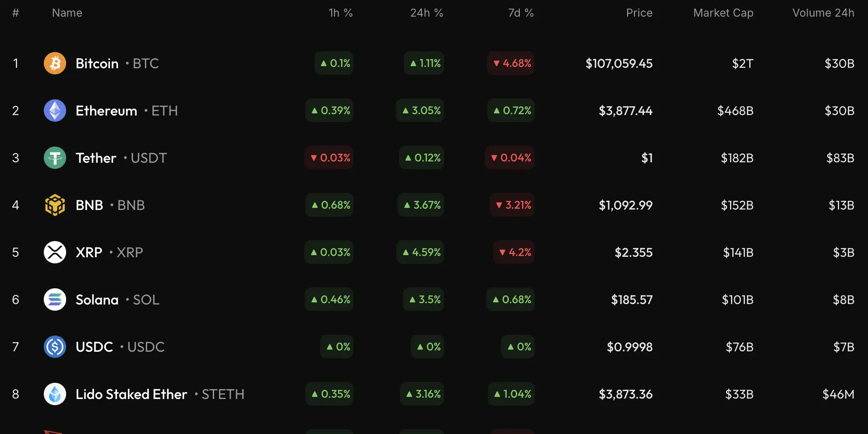Sort table by Name column

click(67, 13)
